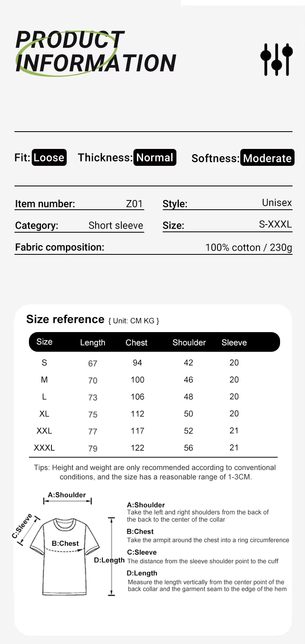Click the Size reference heading
305x644 pixels.
tap(65, 319)
